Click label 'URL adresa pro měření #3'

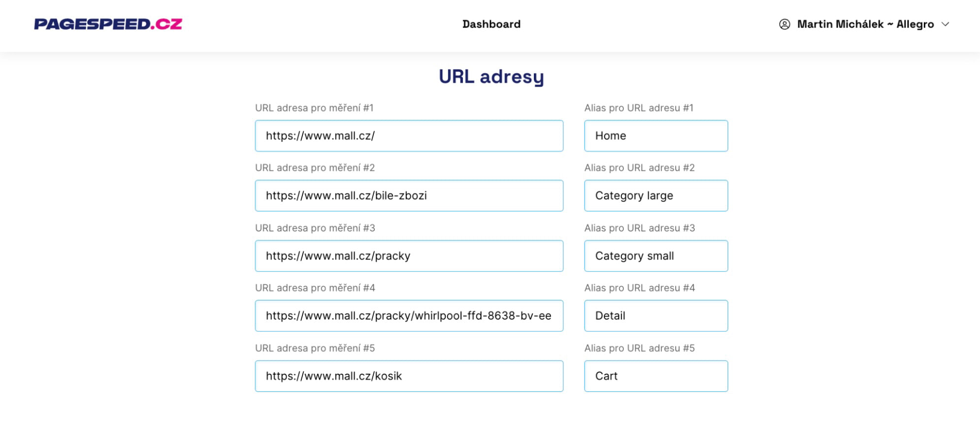pyautogui.click(x=315, y=228)
